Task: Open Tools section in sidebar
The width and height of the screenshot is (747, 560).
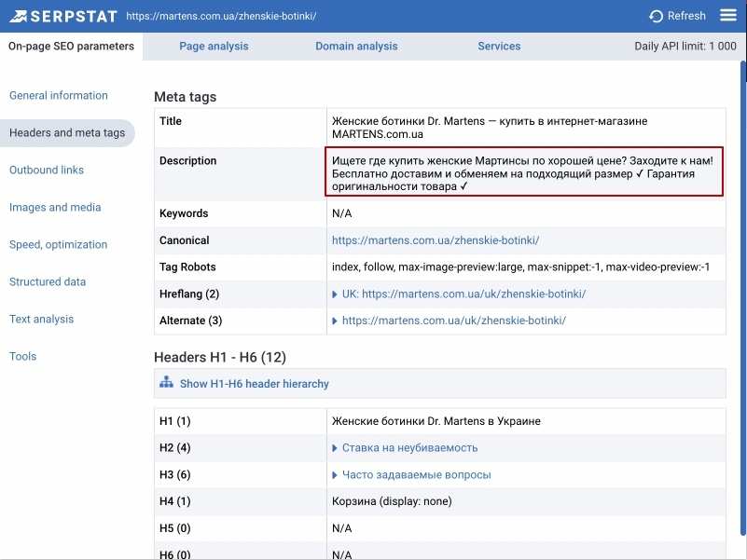Action: (x=23, y=356)
